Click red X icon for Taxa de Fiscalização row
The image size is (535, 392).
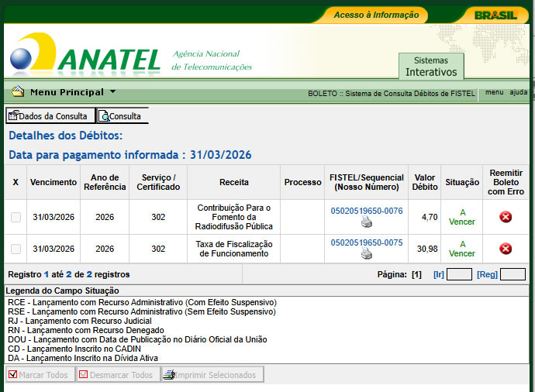click(x=506, y=249)
